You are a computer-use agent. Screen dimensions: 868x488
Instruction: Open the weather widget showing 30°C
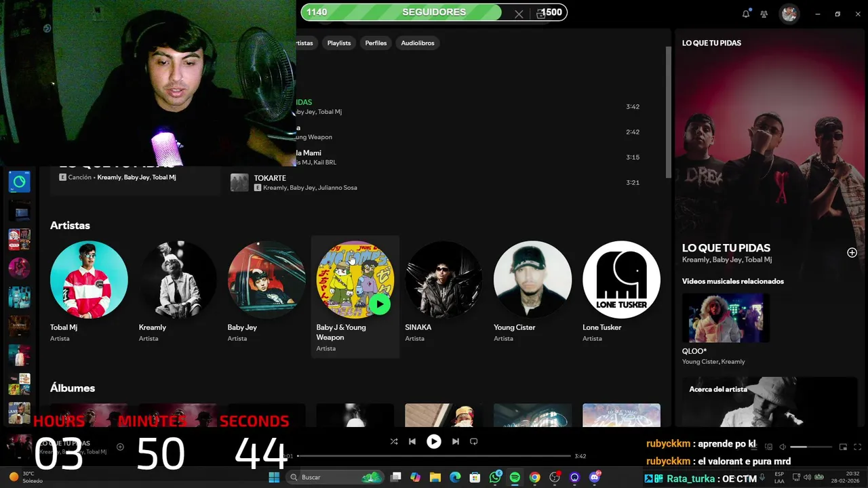[25, 477]
